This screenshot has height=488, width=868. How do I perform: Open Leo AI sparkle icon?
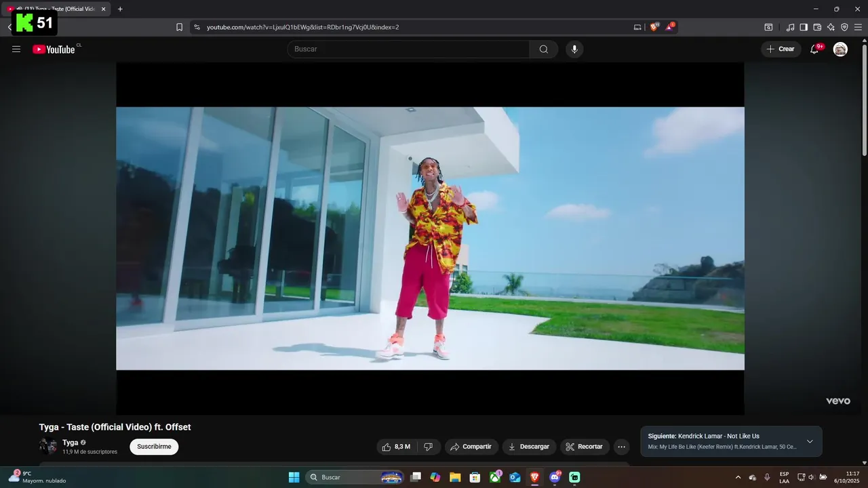pos(831,27)
